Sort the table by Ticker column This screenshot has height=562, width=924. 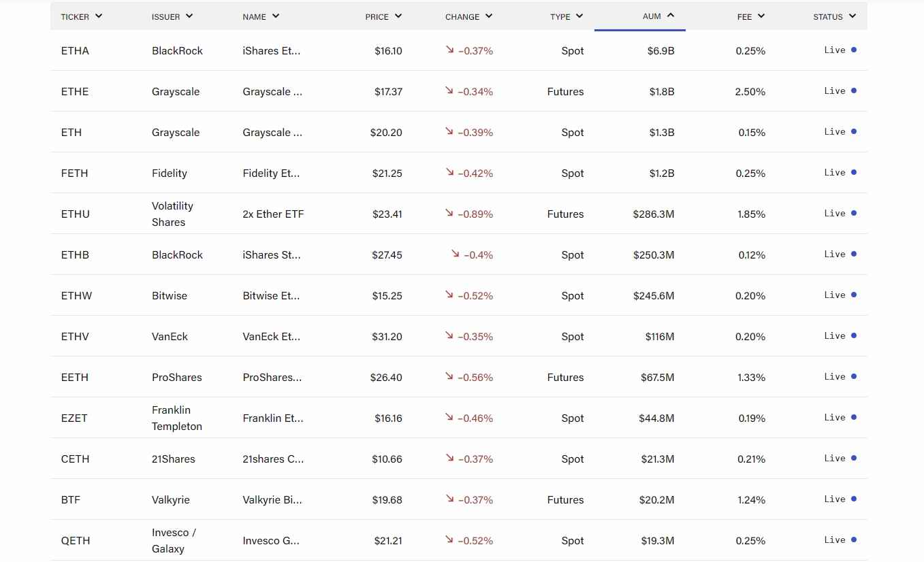[81, 16]
